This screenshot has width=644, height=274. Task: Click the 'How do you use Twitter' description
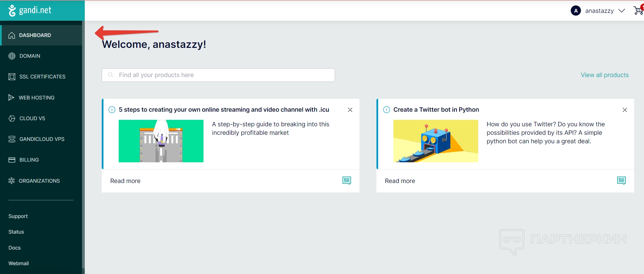pos(546,133)
